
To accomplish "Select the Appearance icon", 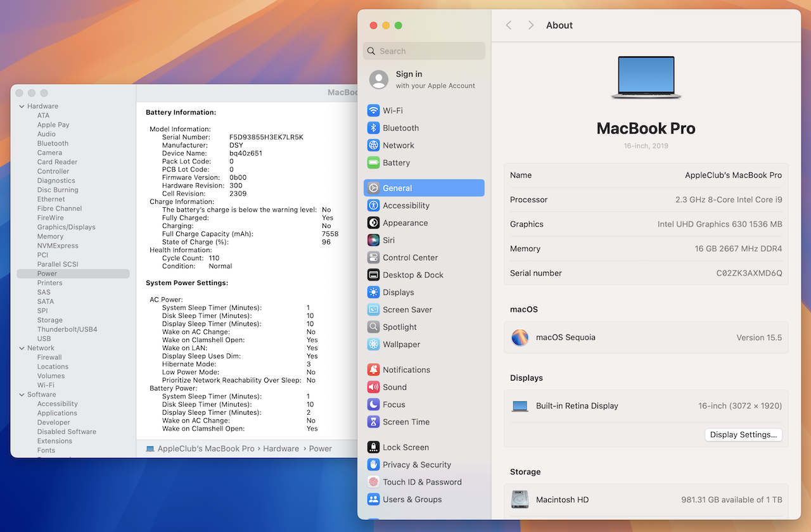I will (x=373, y=223).
